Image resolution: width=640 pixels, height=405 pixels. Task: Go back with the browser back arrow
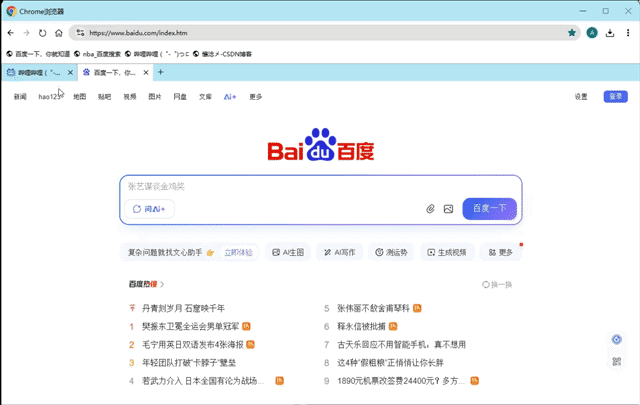11,33
